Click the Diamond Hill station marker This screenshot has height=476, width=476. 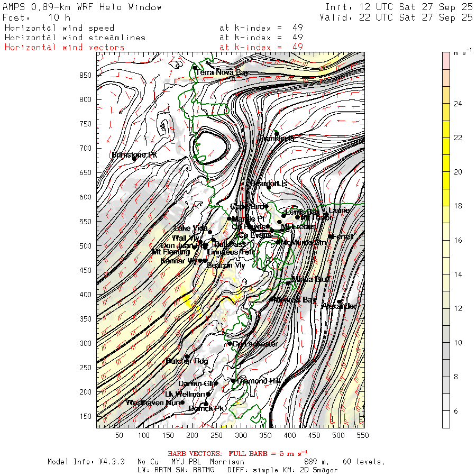[233, 380]
